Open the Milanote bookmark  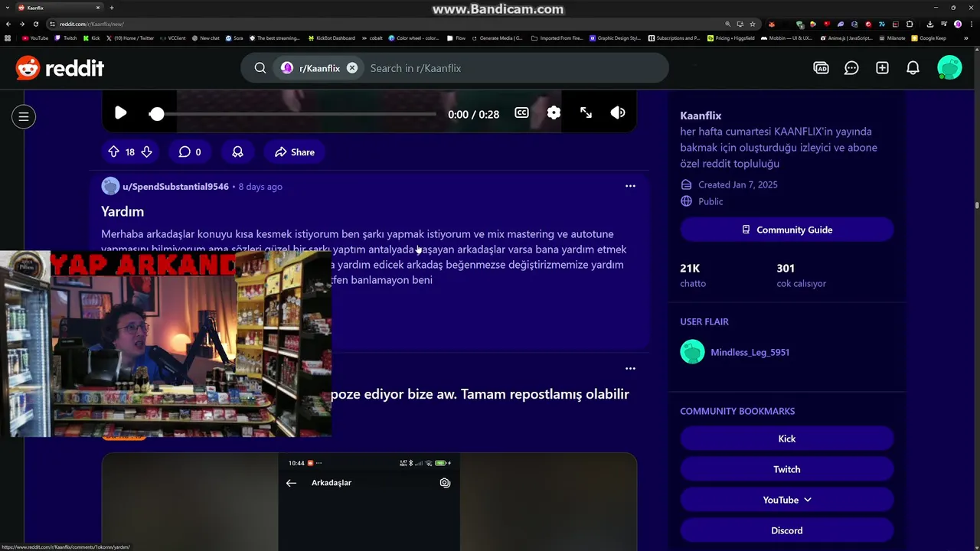892,38
